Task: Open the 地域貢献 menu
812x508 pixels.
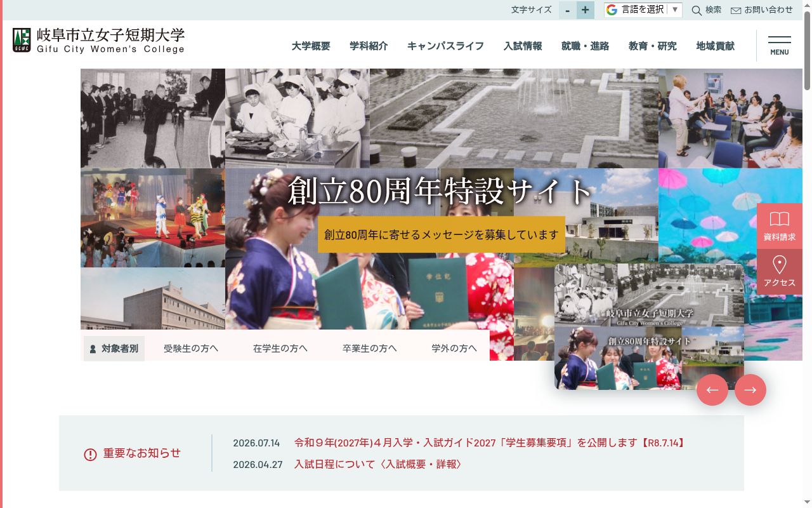Action: (x=715, y=46)
